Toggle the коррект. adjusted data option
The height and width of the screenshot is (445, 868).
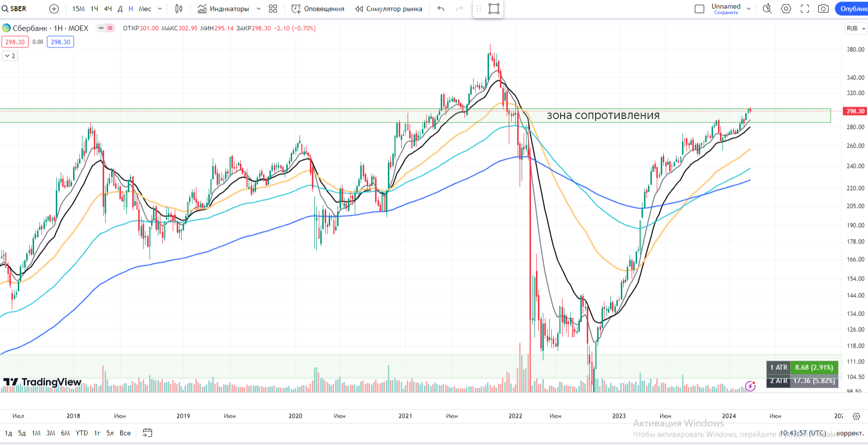(850, 433)
